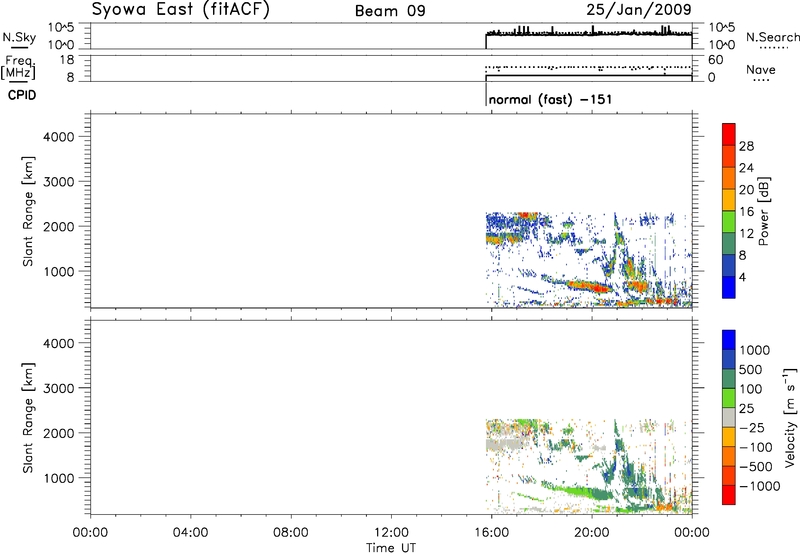
Task: Click the '12:00' time tick label
Action: pos(391,533)
